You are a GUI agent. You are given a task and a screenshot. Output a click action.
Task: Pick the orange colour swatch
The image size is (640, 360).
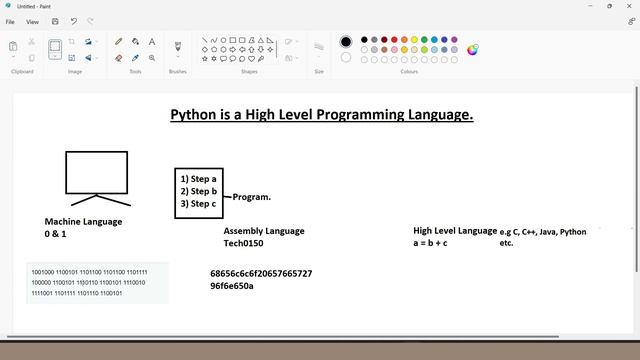pos(404,40)
